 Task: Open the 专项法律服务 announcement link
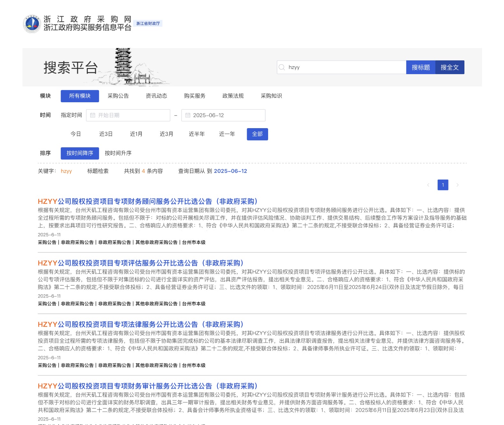point(140,325)
